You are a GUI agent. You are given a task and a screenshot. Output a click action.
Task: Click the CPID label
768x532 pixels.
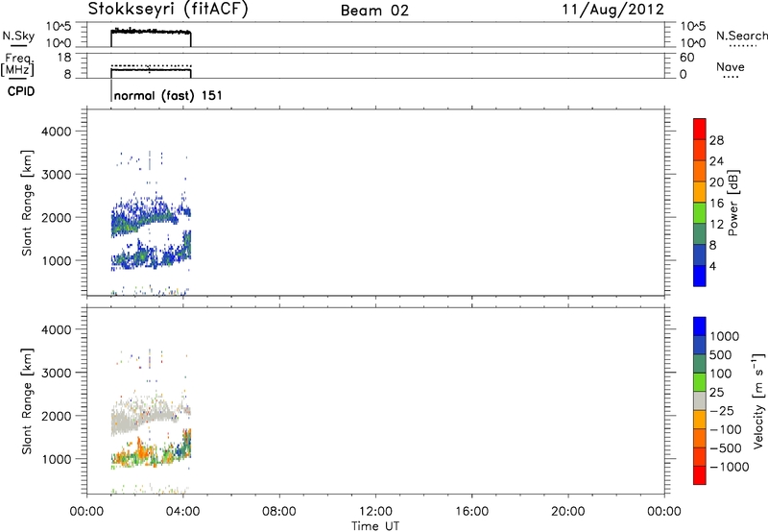pyautogui.click(x=21, y=91)
